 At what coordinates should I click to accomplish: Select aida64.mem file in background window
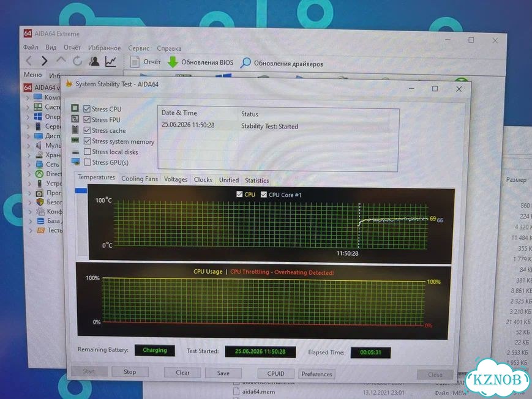[255, 392]
